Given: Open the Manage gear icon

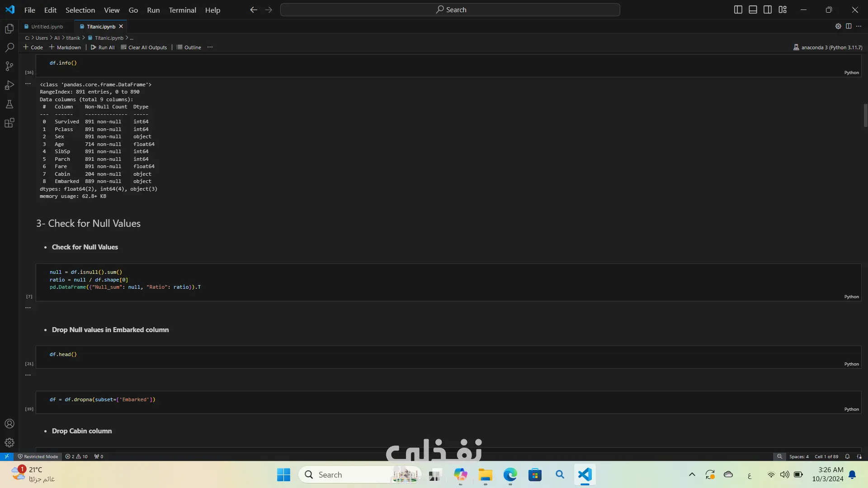Looking at the screenshot, I should [x=9, y=443].
